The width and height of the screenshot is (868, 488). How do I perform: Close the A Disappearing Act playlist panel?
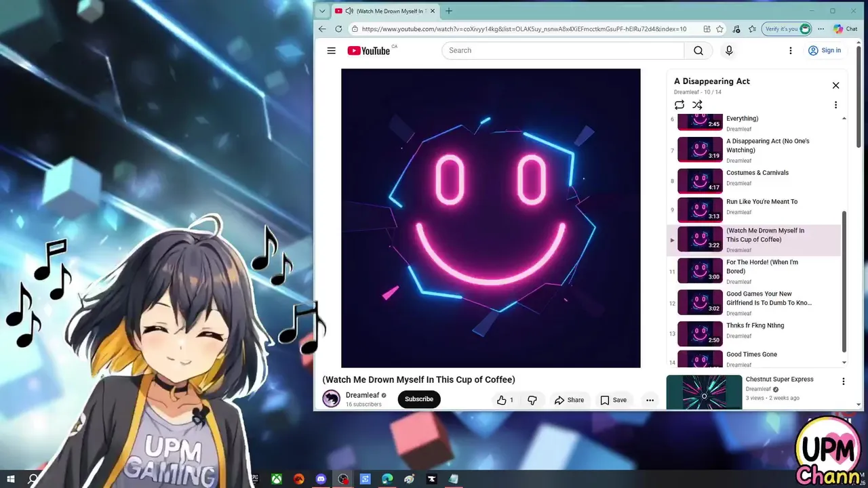835,85
